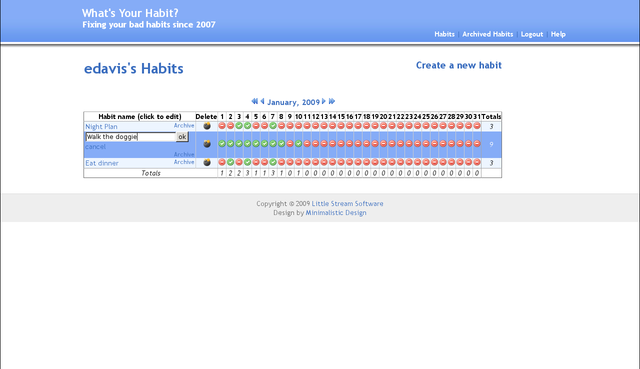The height and width of the screenshot is (369, 640).
Task: Click the What's Your Habit? site title
Action: point(130,13)
